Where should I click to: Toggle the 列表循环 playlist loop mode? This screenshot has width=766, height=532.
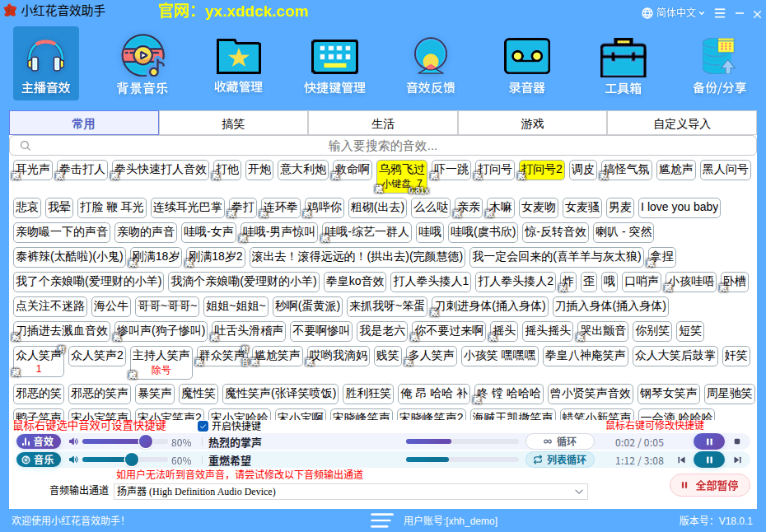click(x=560, y=460)
